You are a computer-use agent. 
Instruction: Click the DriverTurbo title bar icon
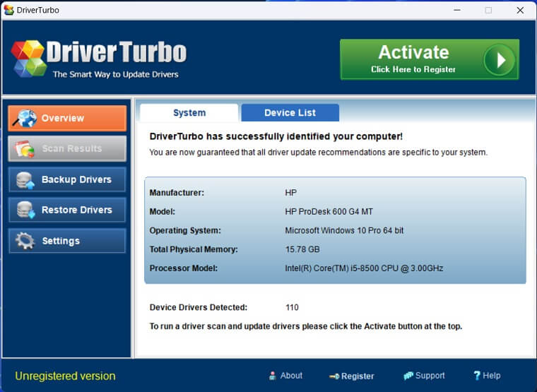[9, 10]
